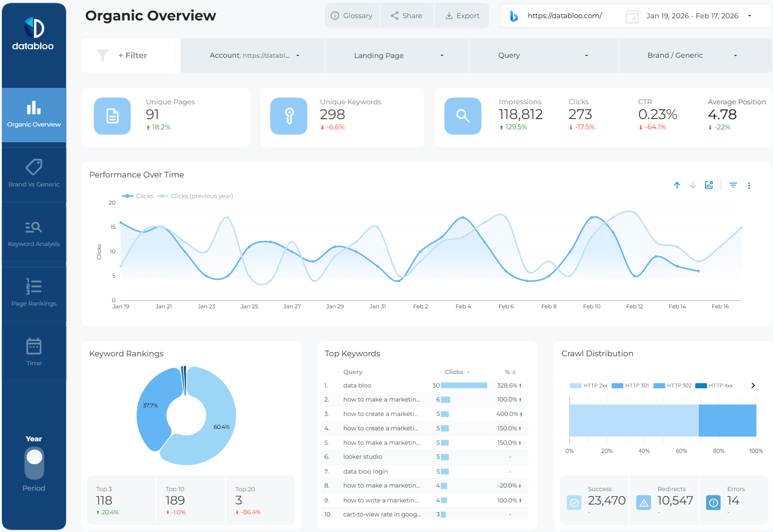Open the Time page in the sidebar
Viewport: 773px width, 532px height.
click(34, 352)
